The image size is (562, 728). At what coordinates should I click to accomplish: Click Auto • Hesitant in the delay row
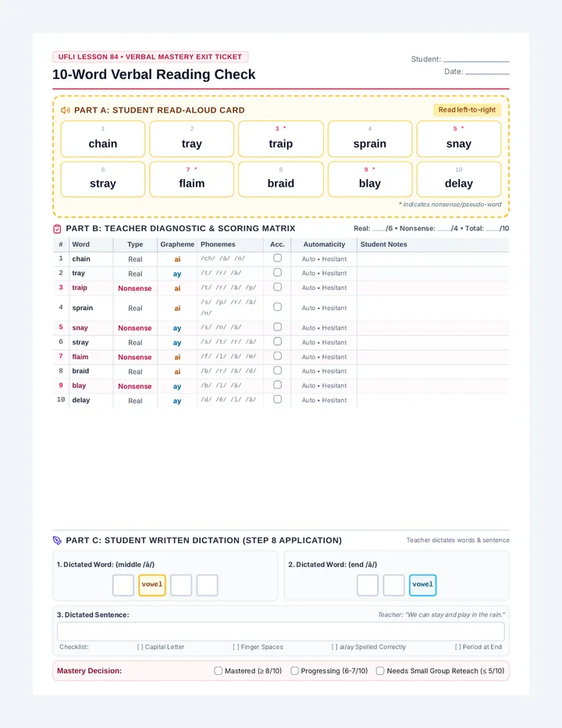point(325,400)
